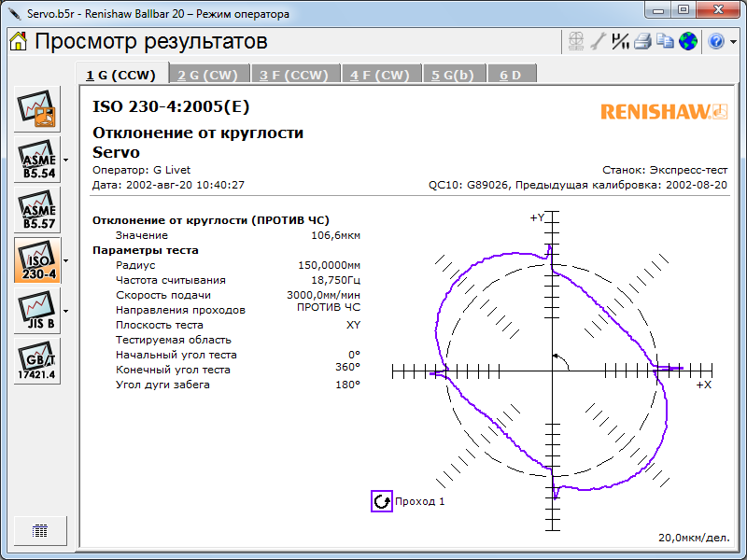Open the help question mark icon
747x560 pixels.
click(716, 41)
